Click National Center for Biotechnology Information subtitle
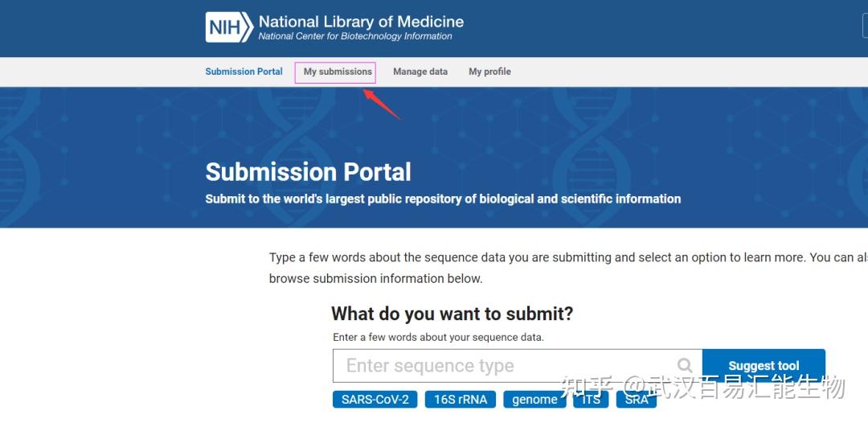 355,36
